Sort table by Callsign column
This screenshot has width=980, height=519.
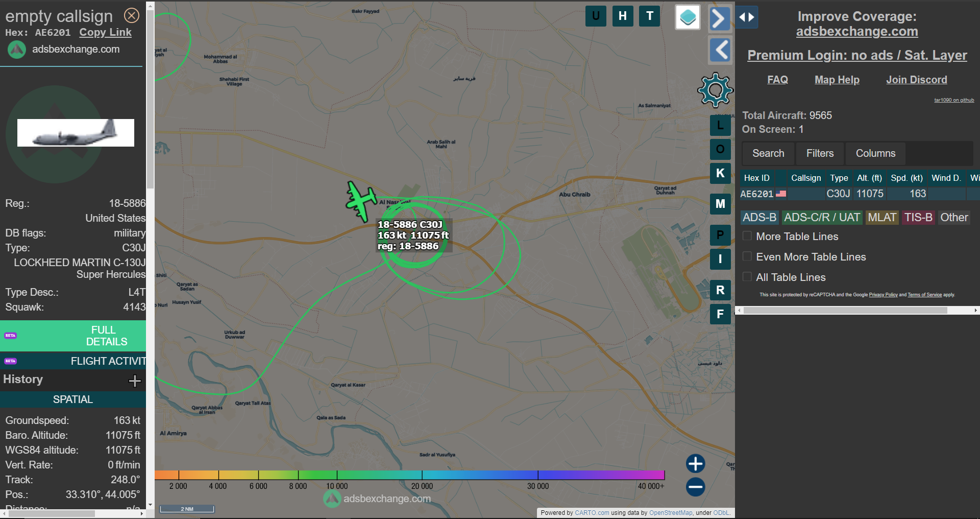pyautogui.click(x=806, y=178)
